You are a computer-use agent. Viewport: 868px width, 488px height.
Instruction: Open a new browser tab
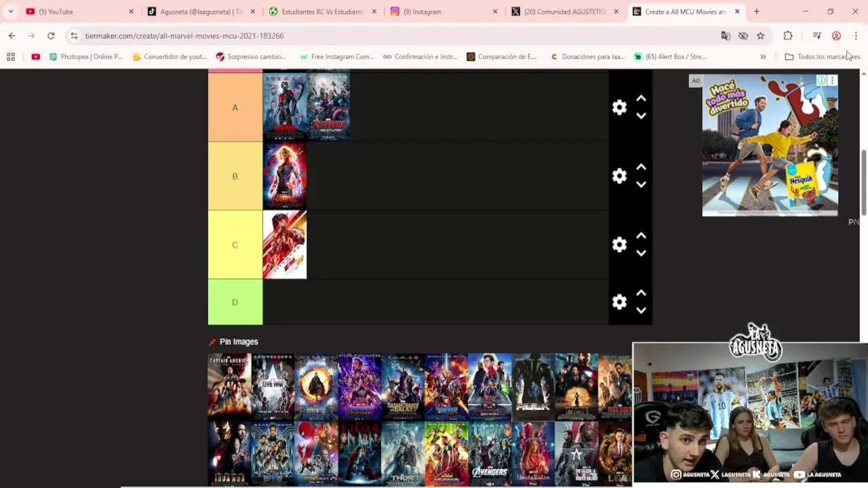[x=757, y=12]
